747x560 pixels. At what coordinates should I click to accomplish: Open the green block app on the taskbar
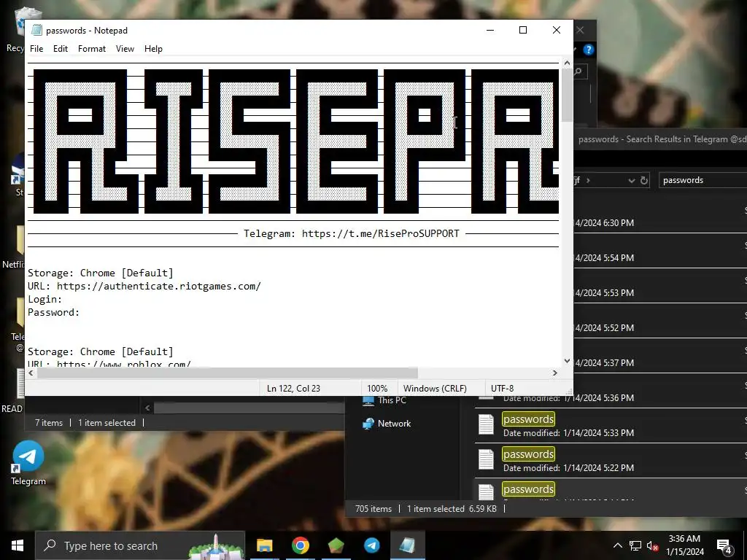pos(336,545)
